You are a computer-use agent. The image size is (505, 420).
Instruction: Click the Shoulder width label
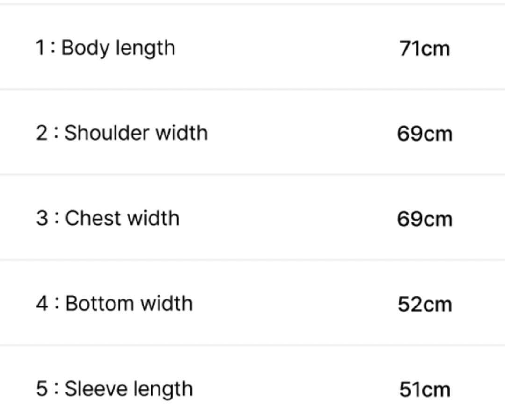coord(136,133)
